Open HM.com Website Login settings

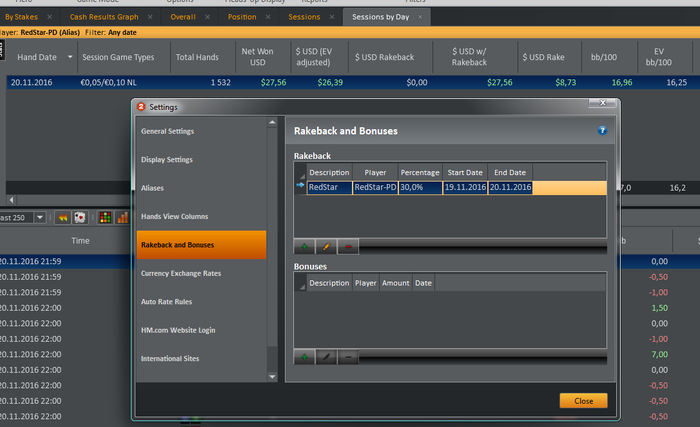[202, 330]
